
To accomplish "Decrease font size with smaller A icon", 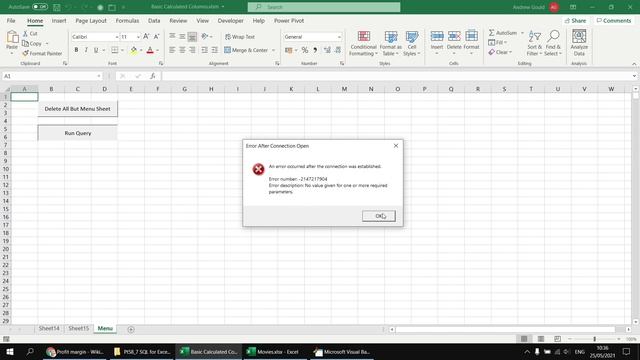I will 156,37.
